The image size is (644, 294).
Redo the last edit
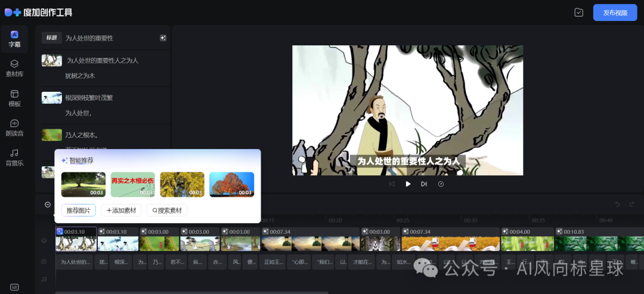[x=632, y=205]
